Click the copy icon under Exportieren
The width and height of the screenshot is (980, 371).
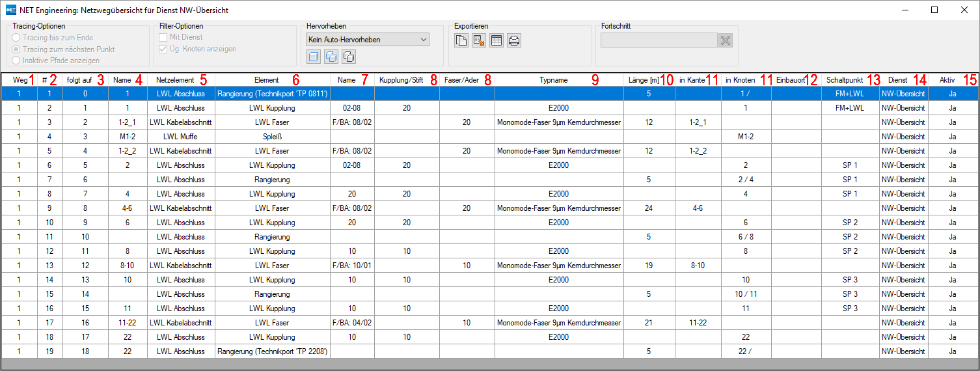coord(461,40)
